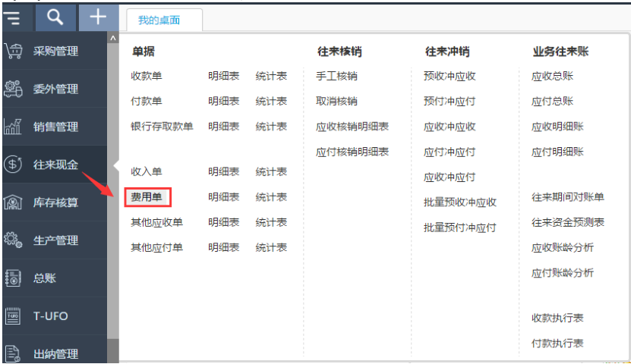Open 统计表 for 收款单
The height and width of the screenshot is (364, 631).
pyautogui.click(x=271, y=76)
